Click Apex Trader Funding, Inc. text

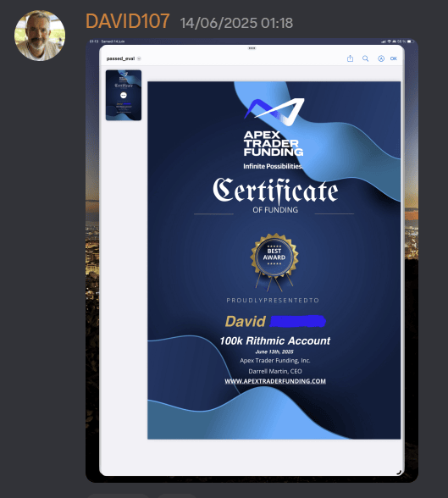click(x=275, y=361)
